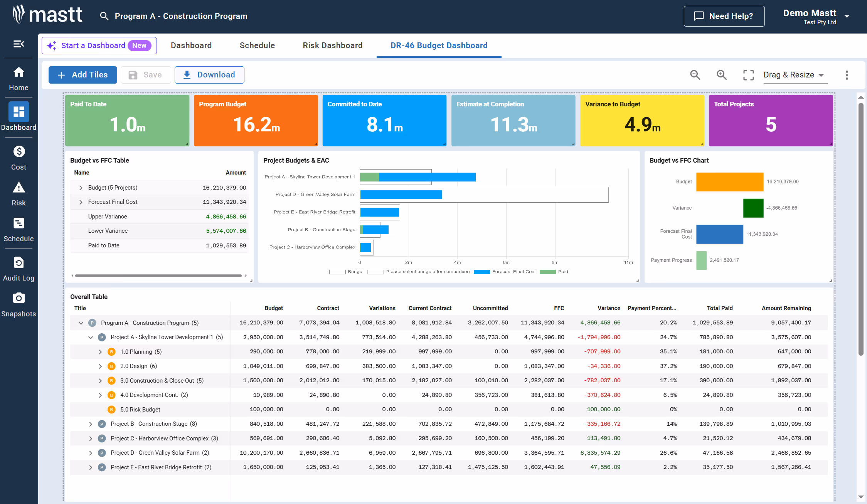Click the B icon beside 5.0 Risk Budget
This screenshot has height=504, width=867.
[x=111, y=410]
